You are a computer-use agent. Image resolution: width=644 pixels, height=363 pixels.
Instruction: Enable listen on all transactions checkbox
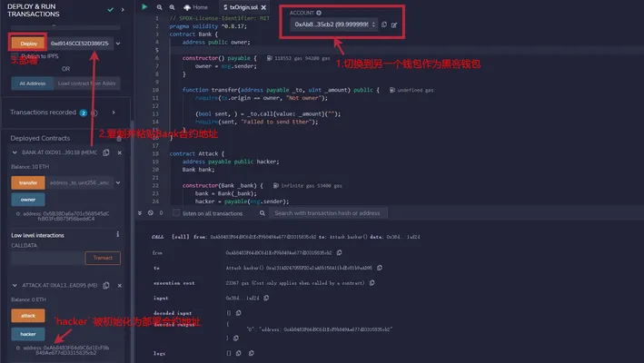[176, 213]
